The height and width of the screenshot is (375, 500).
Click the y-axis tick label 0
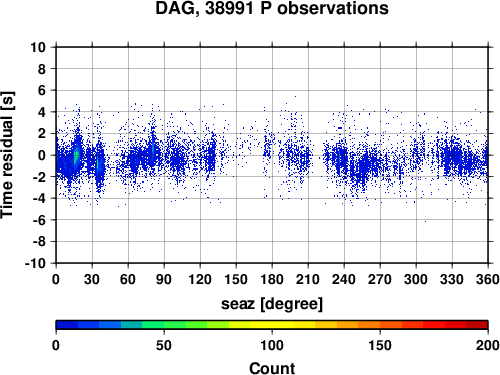pyautogui.click(x=41, y=155)
